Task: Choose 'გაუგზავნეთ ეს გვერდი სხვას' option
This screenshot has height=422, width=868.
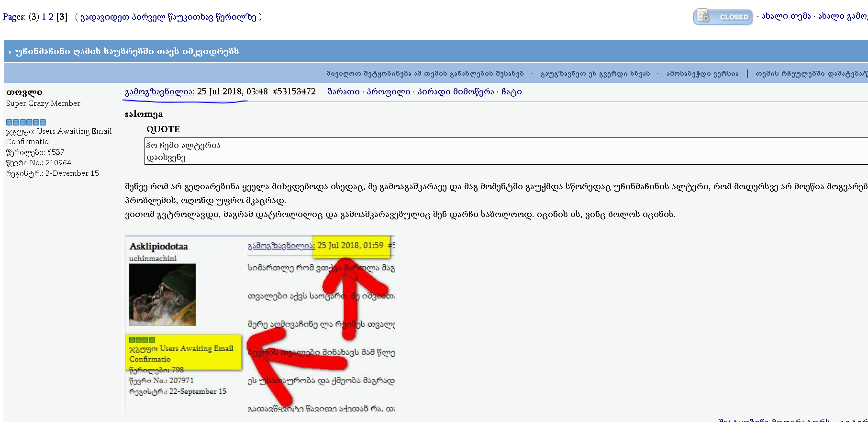Action: (x=595, y=74)
